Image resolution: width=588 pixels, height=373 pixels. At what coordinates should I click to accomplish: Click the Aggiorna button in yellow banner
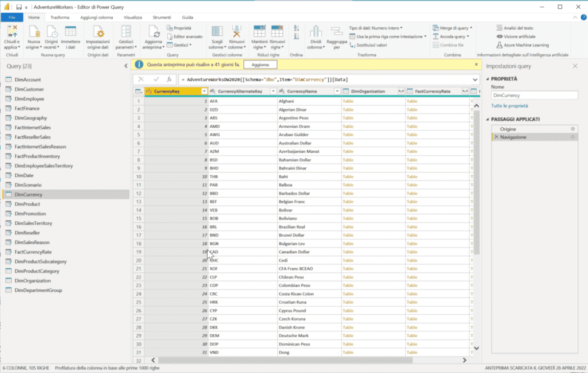tap(260, 65)
